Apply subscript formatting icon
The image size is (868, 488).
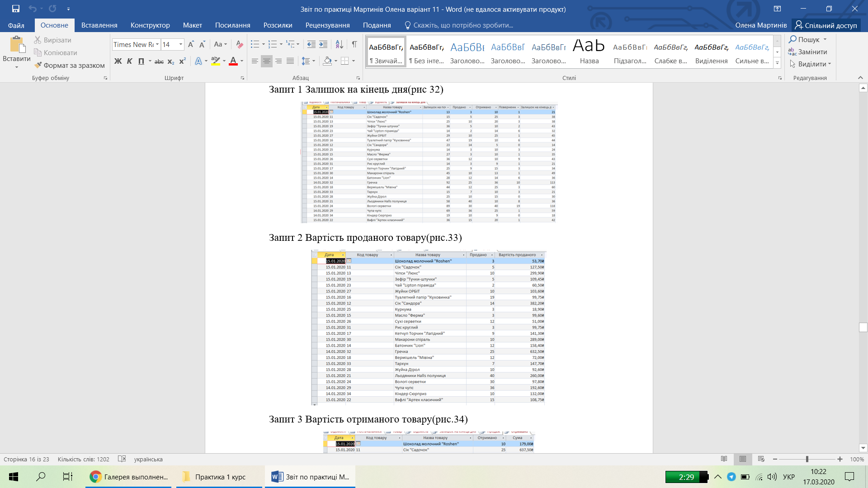coord(171,61)
